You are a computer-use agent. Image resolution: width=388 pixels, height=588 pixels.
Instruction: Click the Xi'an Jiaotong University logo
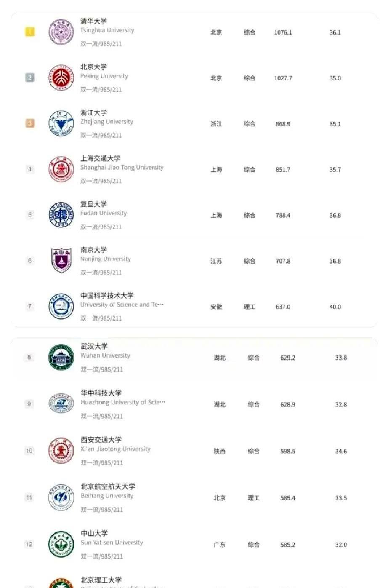pos(61,451)
